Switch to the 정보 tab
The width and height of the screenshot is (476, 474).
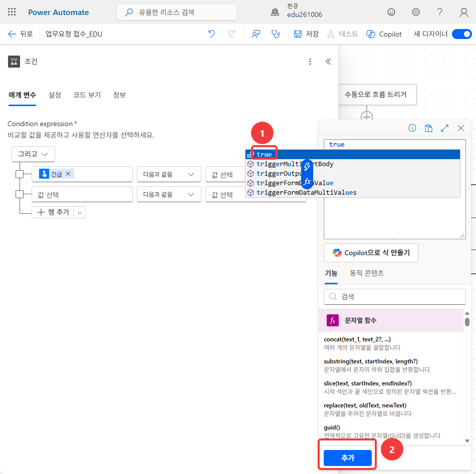point(119,95)
